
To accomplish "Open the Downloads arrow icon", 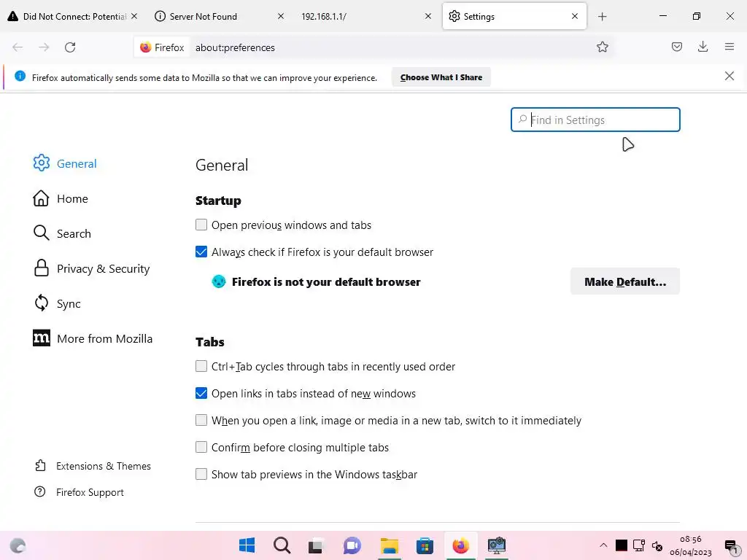I will [703, 47].
